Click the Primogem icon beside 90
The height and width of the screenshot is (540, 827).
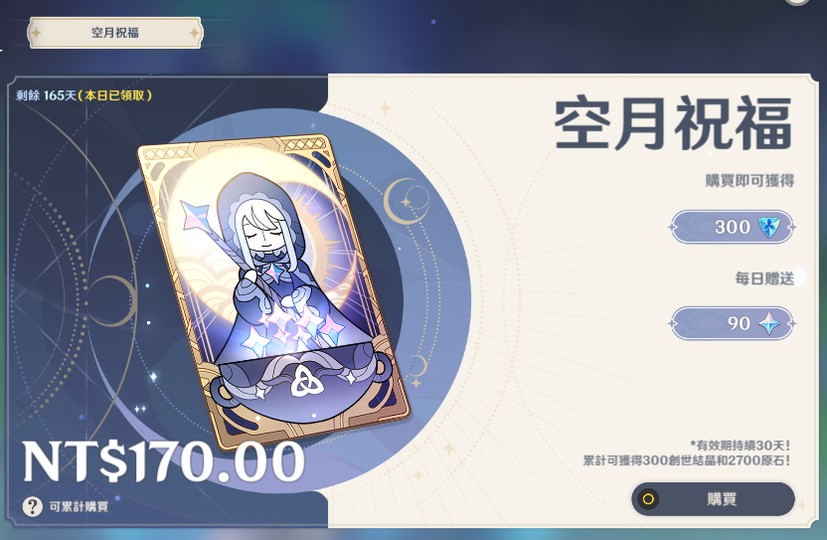pos(768,323)
